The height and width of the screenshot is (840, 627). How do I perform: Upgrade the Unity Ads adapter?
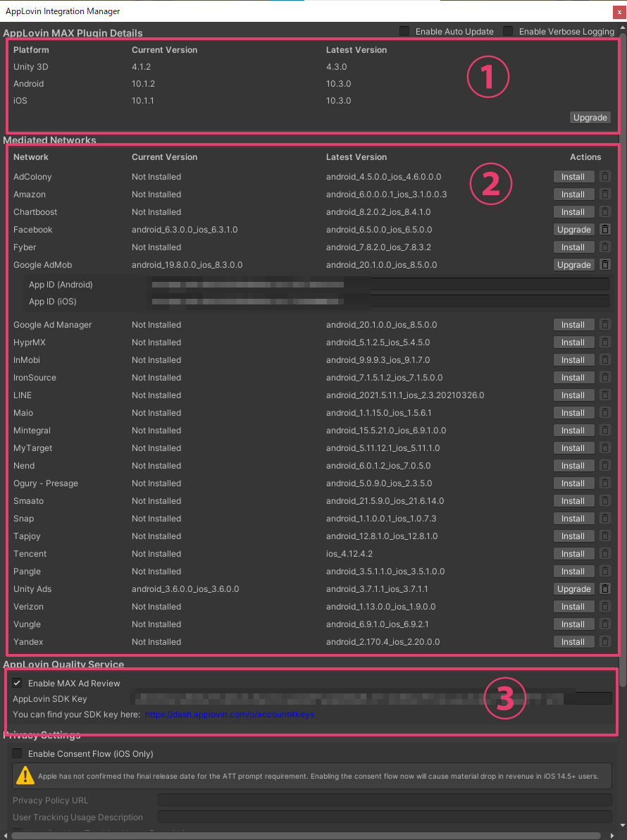pos(573,589)
